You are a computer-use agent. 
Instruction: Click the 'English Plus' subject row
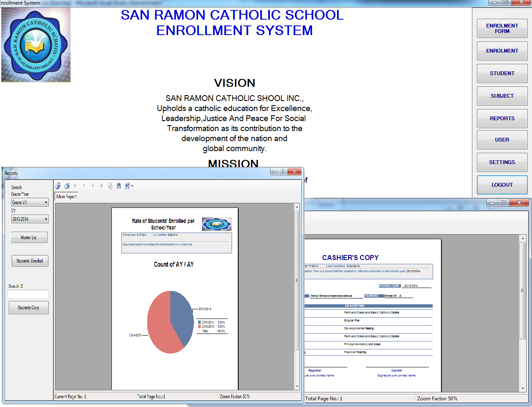pyautogui.click(x=352, y=321)
